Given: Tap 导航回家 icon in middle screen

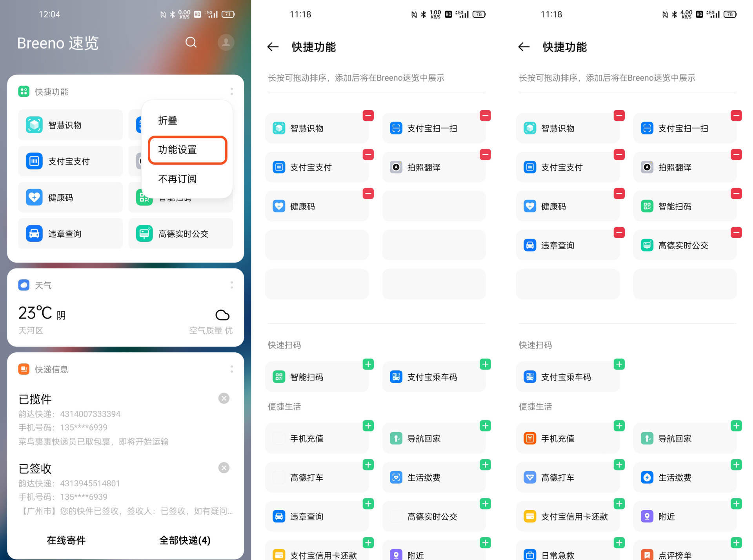Looking at the screenshot, I should [396, 438].
